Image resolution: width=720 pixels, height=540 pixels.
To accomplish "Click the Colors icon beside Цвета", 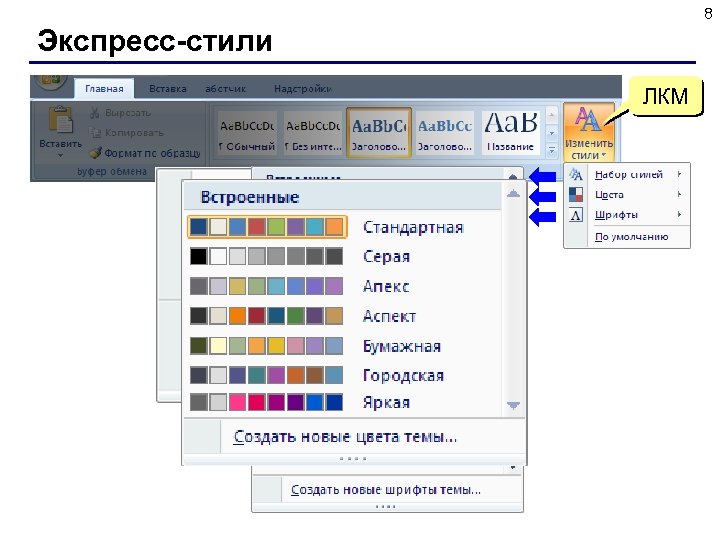I will [x=576, y=194].
